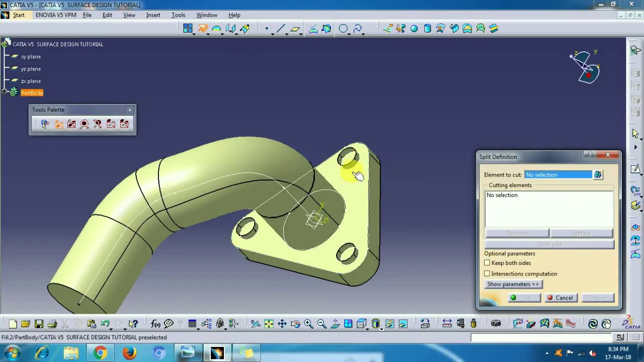This screenshot has width=644, height=362.
Task: Click the Normal View icon
Action: point(335,324)
